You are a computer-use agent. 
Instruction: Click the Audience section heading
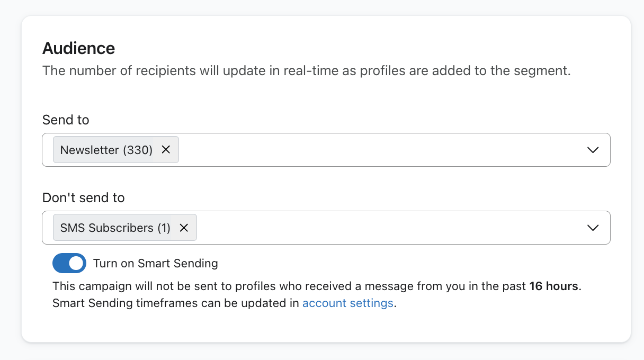(78, 48)
